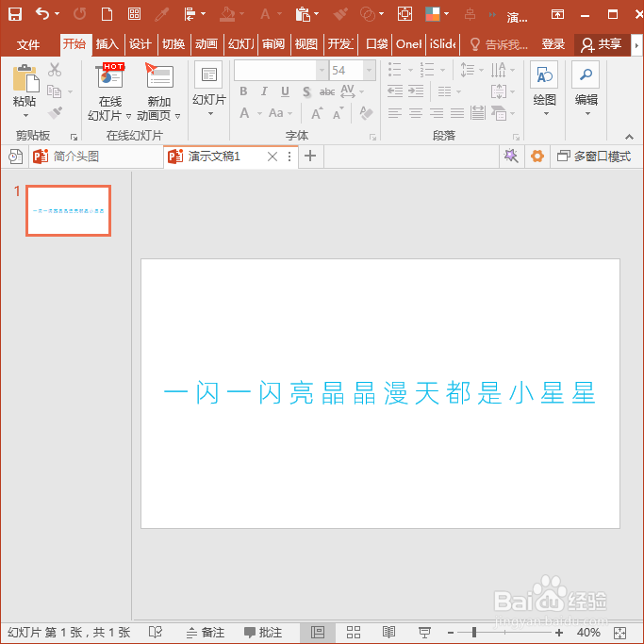Start slideshow from status bar
Image resolution: width=644 pixels, height=644 pixels.
click(424, 632)
